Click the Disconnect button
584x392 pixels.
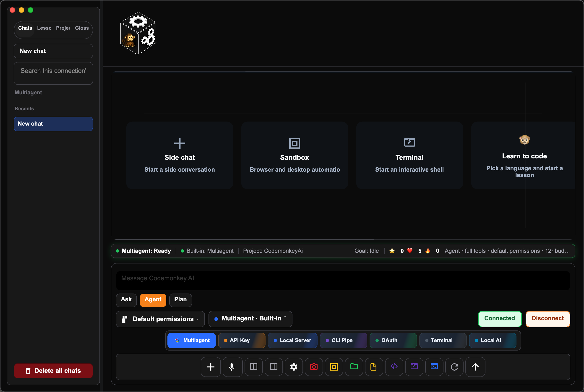pos(548,319)
